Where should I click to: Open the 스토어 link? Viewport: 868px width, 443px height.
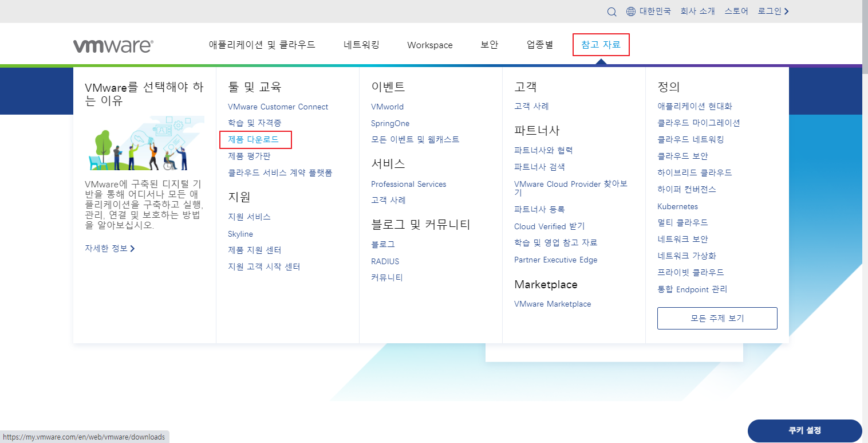pos(736,11)
